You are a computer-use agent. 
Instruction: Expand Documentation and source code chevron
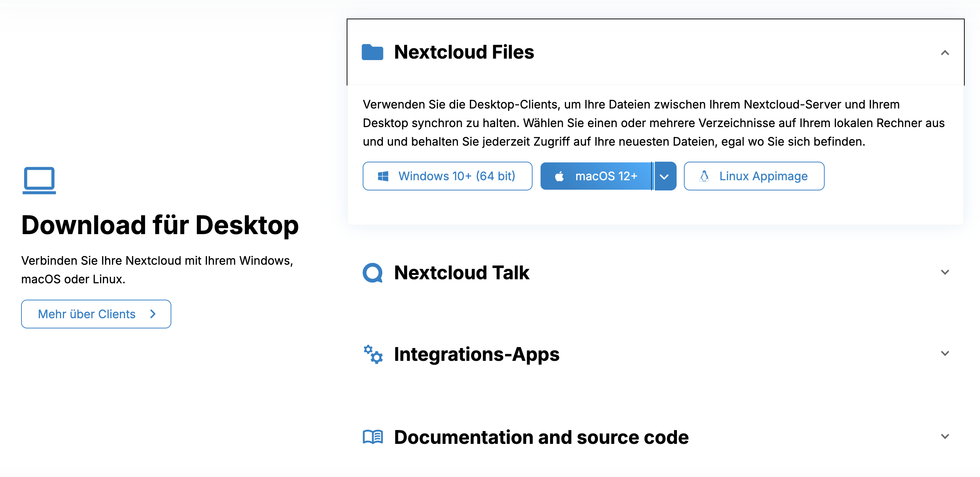[945, 436]
